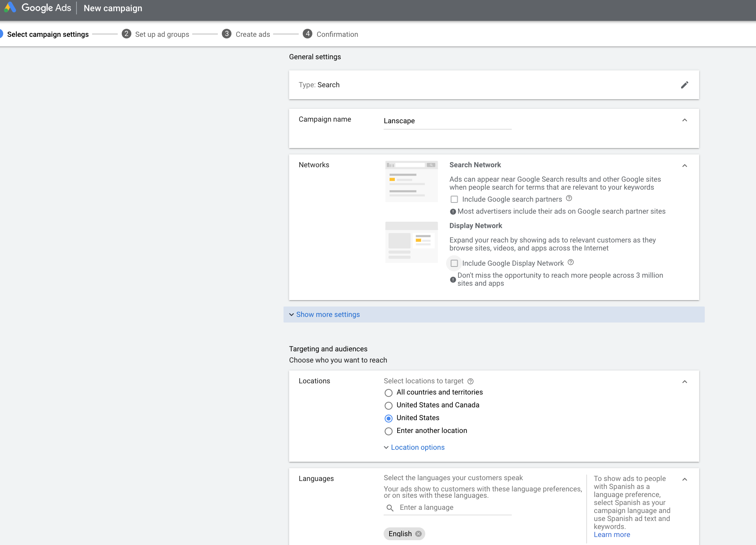
Task: Edit campaign type with pencil icon
Action: 684,85
